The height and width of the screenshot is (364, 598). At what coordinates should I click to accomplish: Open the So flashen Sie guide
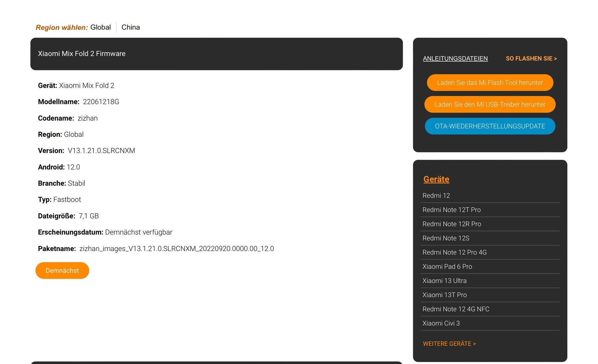click(531, 58)
